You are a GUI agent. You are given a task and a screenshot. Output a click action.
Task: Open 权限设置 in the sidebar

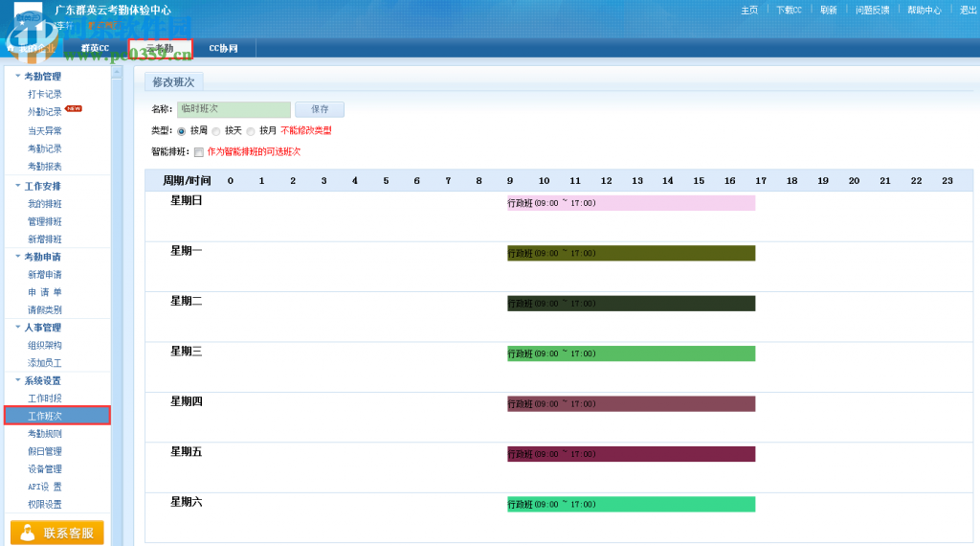[x=45, y=504]
